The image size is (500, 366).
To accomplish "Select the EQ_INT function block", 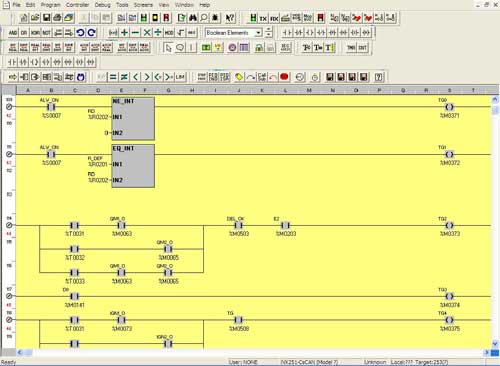I will pyautogui.click(x=133, y=166).
